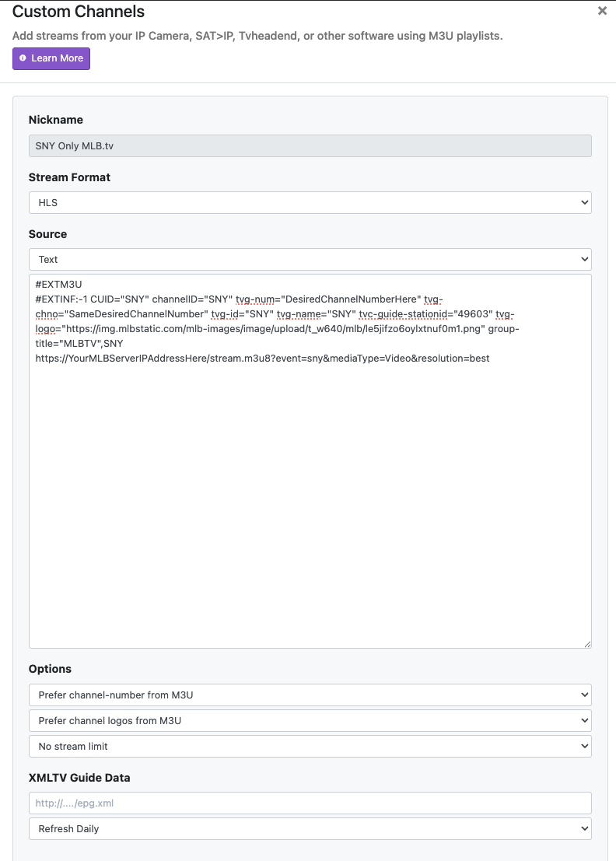Click the Learn More button
The height and width of the screenshot is (861, 616).
click(51, 58)
